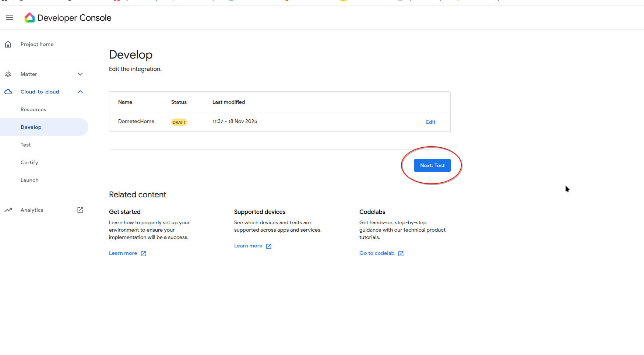Screen dimensions: 644x355
Task: Click the Analytics trend line icon
Action: (x=8, y=210)
